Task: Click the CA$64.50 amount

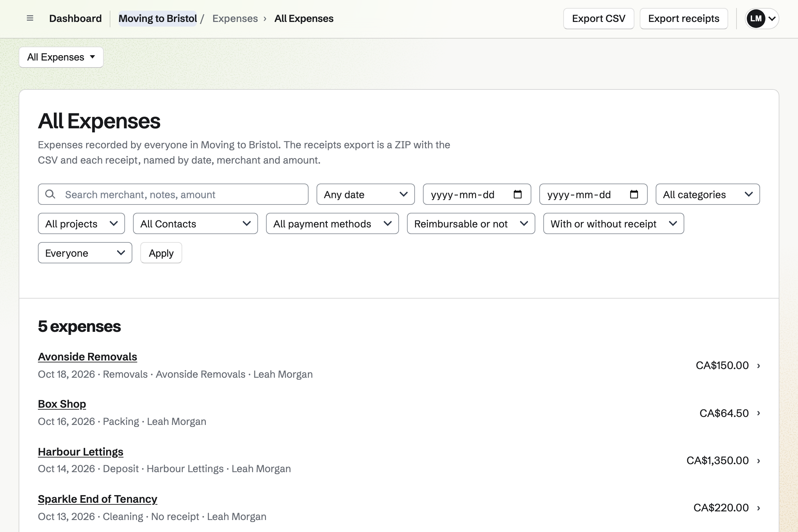Action: 724,413
